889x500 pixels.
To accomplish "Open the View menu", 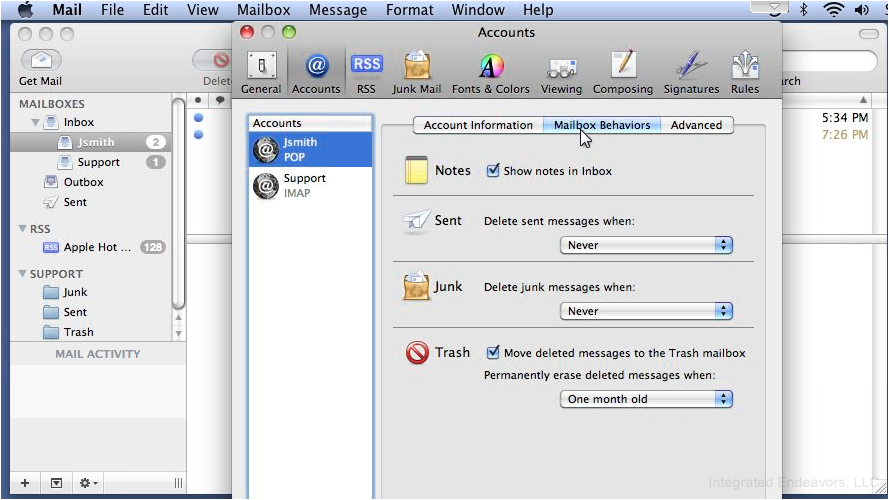I will [202, 10].
